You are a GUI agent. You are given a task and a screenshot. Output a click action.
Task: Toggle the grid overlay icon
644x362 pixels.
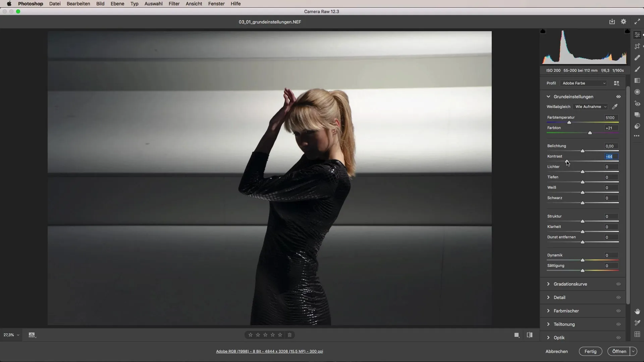(637, 334)
